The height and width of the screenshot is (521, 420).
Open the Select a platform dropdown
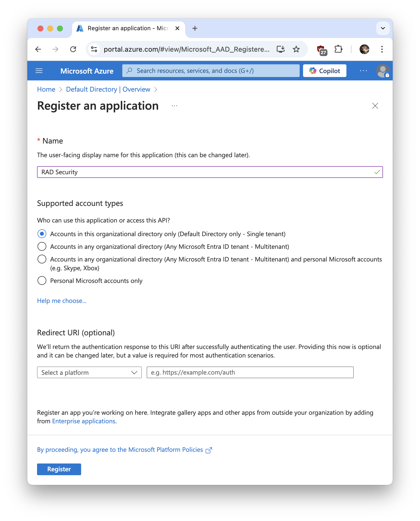[89, 372]
